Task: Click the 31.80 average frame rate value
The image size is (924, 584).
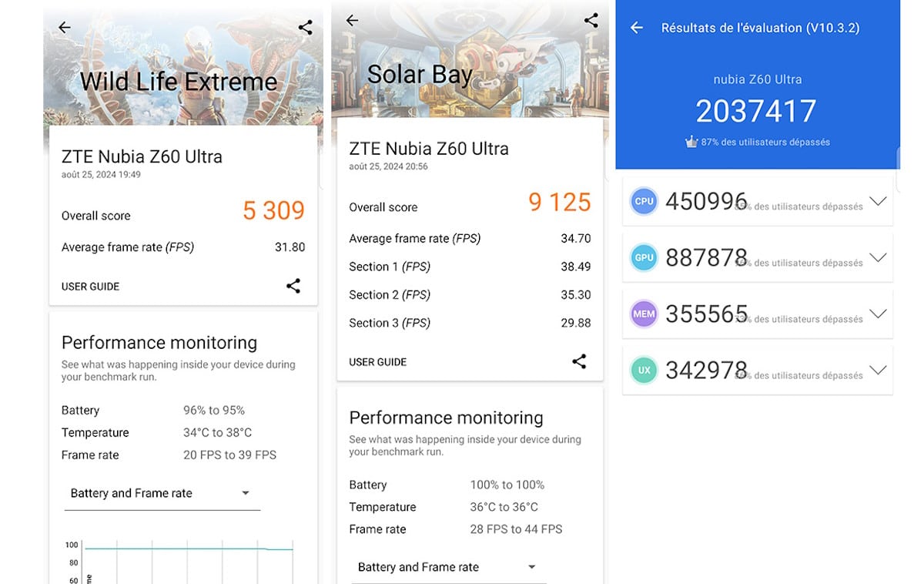Action: point(290,247)
